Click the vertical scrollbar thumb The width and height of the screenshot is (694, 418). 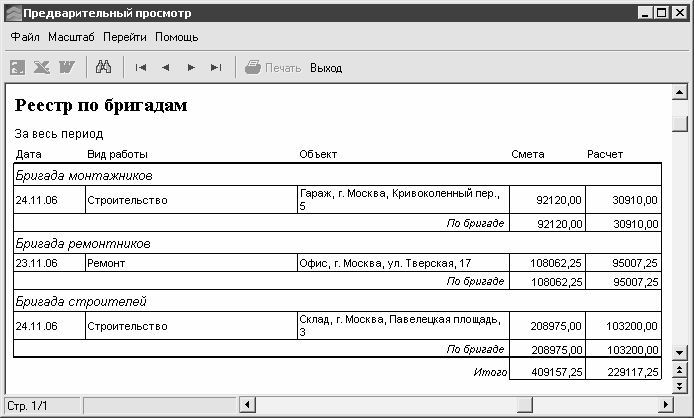tap(680, 123)
